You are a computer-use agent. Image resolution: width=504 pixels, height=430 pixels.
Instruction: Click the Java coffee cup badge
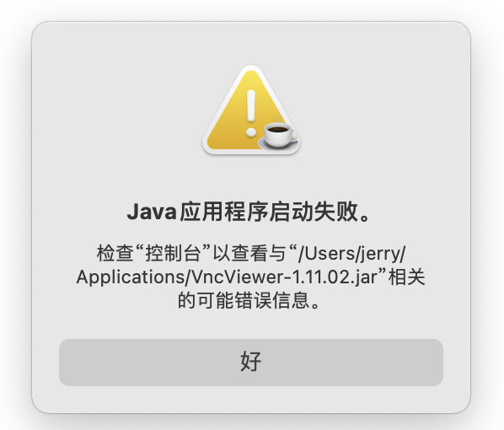coord(279,134)
